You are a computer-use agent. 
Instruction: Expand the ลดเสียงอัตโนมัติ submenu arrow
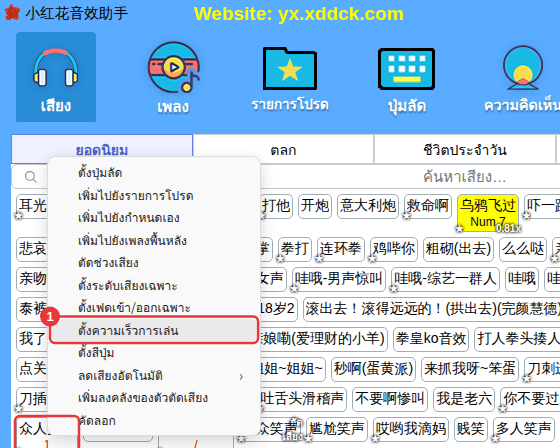[241, 376]
